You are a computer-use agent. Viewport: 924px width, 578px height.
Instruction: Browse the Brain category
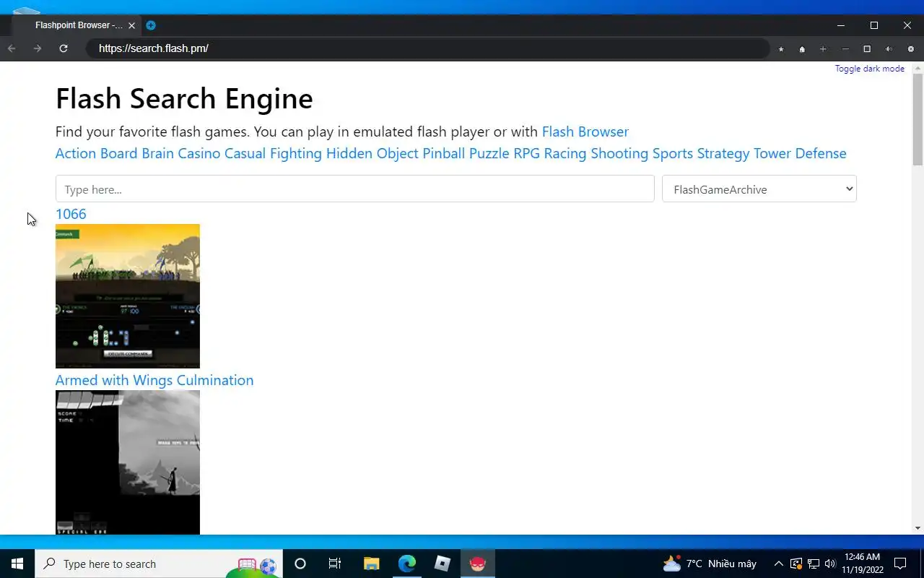pyautogui.click(x=157, y=153)
